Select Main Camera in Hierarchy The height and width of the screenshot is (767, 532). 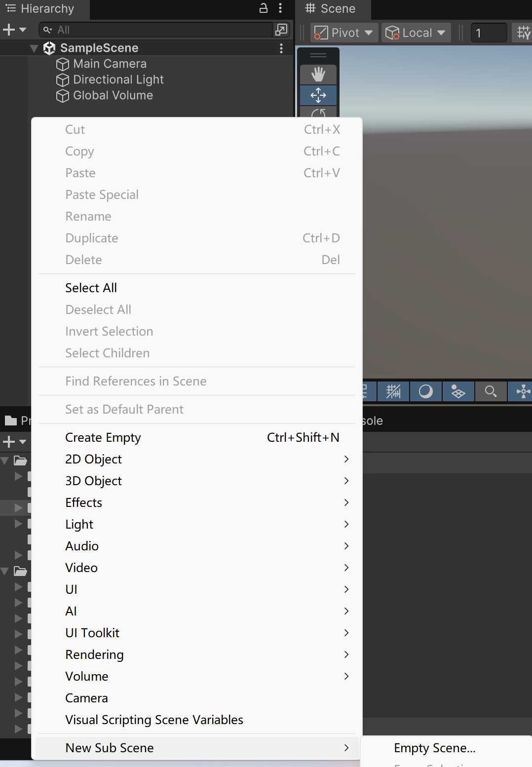tap(110, 64)
